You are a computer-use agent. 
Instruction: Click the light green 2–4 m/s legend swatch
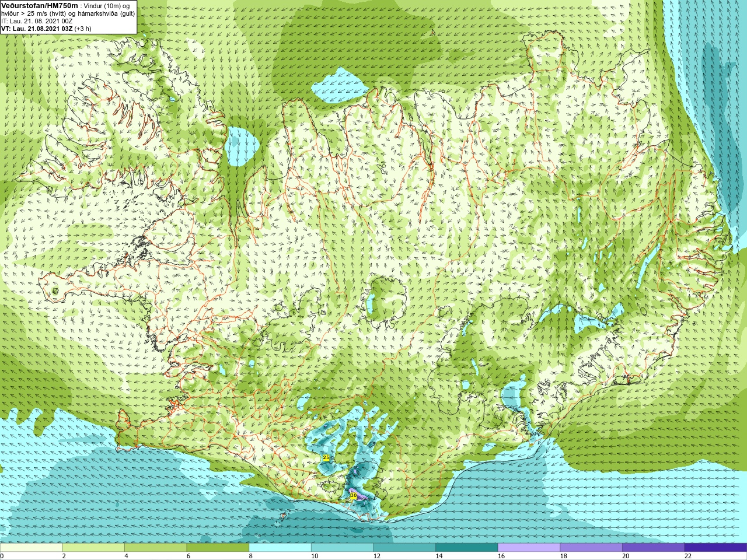click(93, 547)
